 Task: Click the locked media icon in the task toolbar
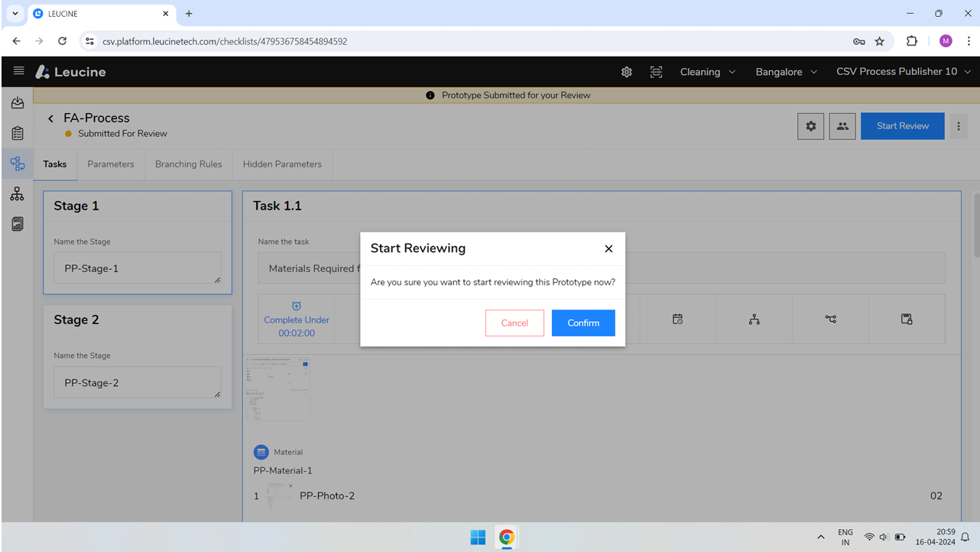coord(907,319)
